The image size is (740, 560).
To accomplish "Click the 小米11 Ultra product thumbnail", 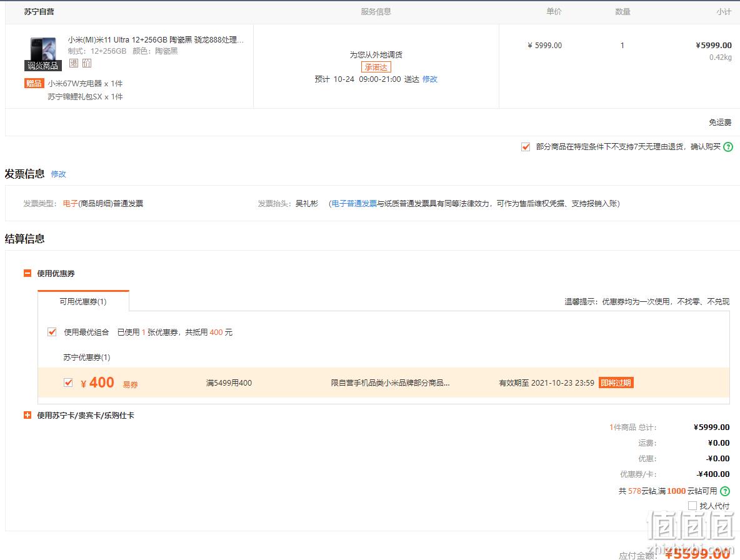I will point(43,53).
